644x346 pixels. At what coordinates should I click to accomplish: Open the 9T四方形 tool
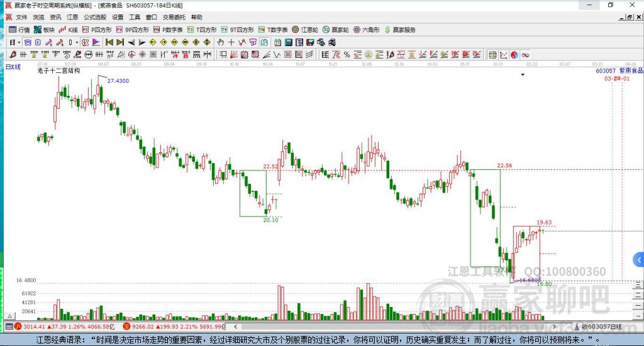(237, 30)
